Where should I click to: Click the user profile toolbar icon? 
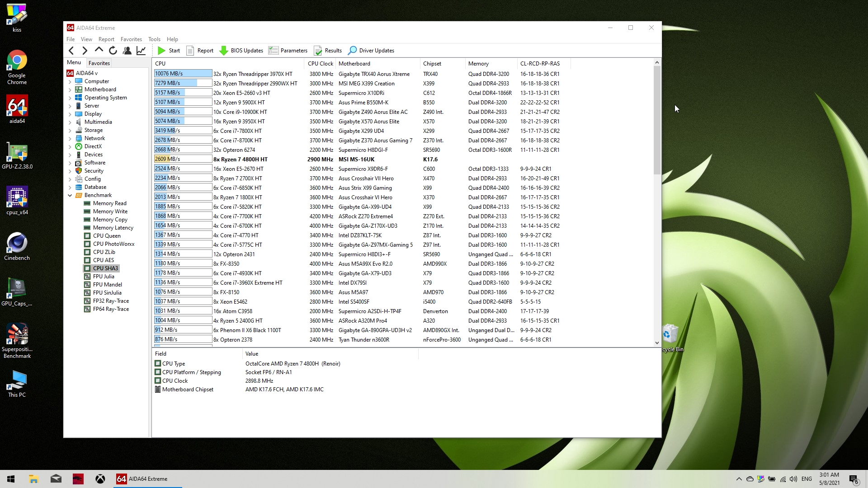(127, 51)
